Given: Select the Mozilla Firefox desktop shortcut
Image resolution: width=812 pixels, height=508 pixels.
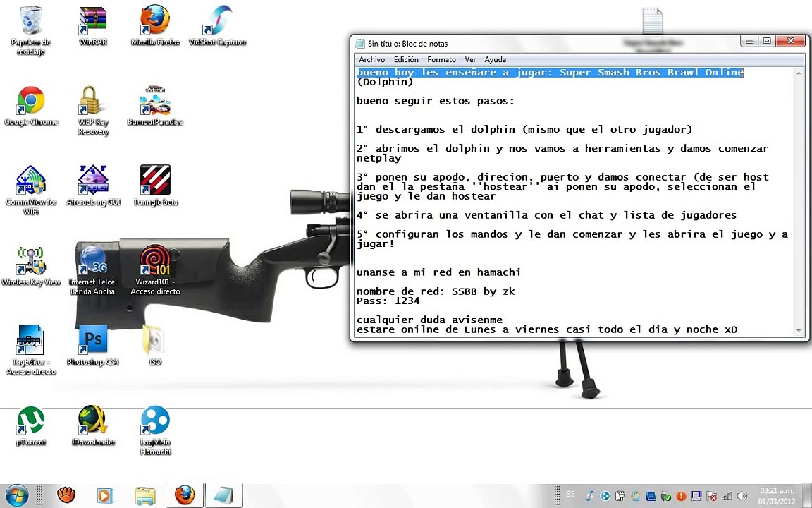Looking at the screenshot, I should click(155, 26).
